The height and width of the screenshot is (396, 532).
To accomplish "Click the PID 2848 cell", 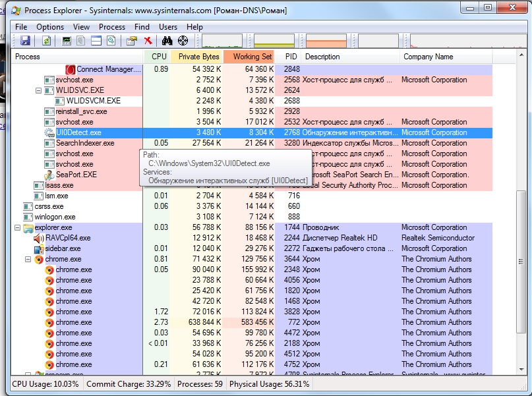I will click(x=292, y=69).
